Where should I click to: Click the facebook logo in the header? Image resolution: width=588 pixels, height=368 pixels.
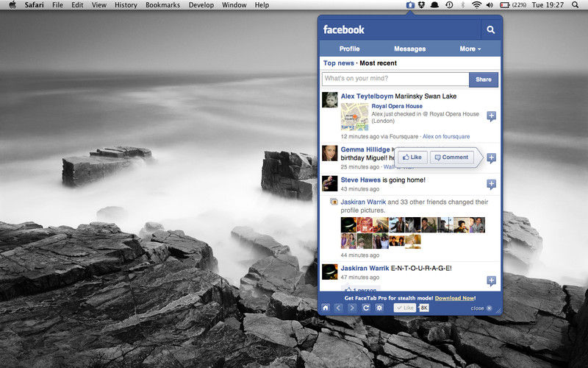pos(343,29)
